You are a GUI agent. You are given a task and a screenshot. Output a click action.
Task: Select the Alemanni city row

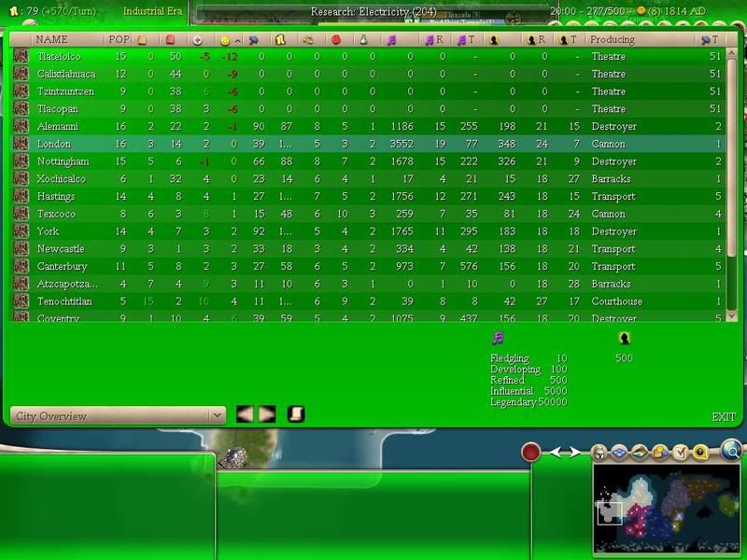tap(368, 126)
